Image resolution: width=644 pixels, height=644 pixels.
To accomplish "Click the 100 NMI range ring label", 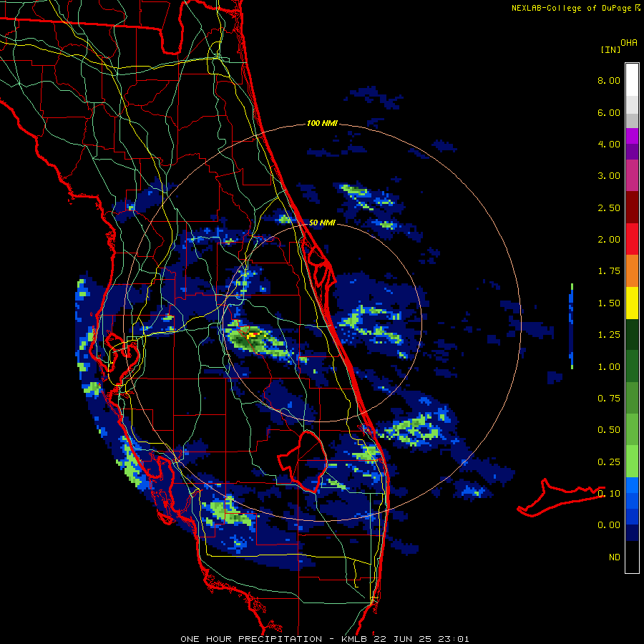I will 322,123.
